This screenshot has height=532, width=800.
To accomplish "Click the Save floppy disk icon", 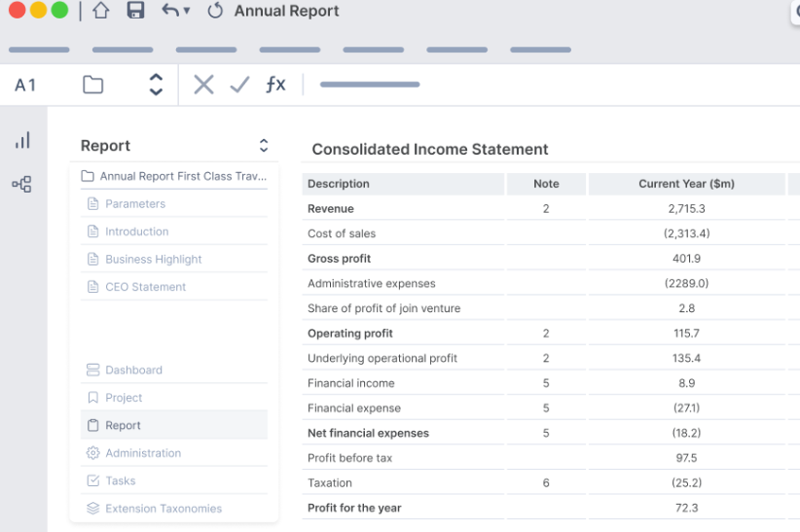I will click(x=135, y=10).
